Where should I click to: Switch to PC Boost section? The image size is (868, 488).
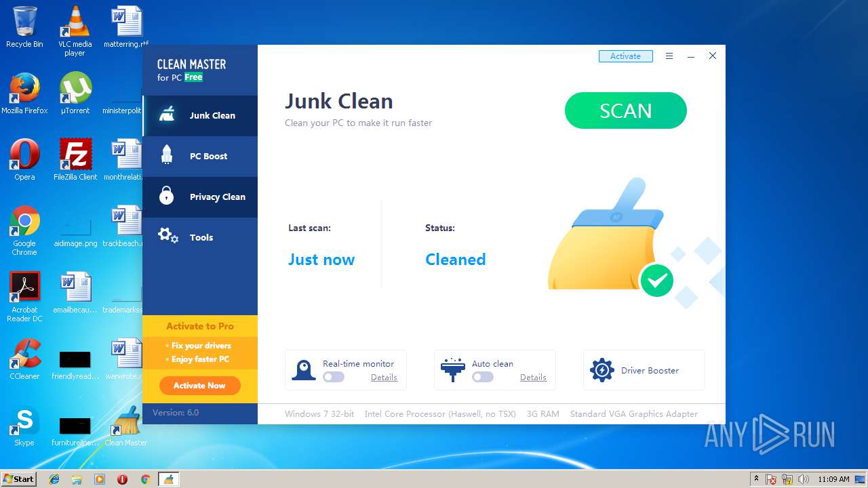point(200,157)
